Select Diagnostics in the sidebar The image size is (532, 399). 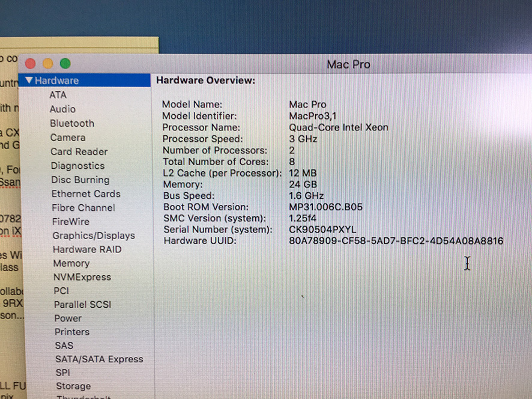coord(77,166)
